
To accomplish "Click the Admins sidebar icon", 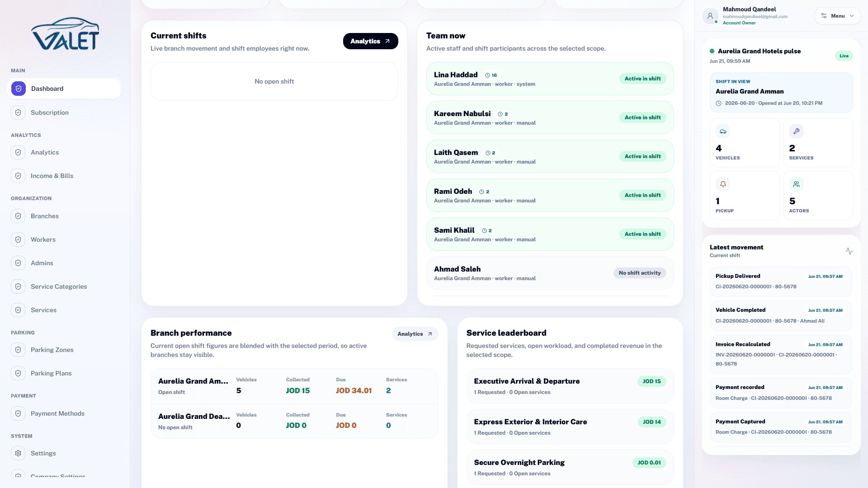I will click(x=18, y=263).
